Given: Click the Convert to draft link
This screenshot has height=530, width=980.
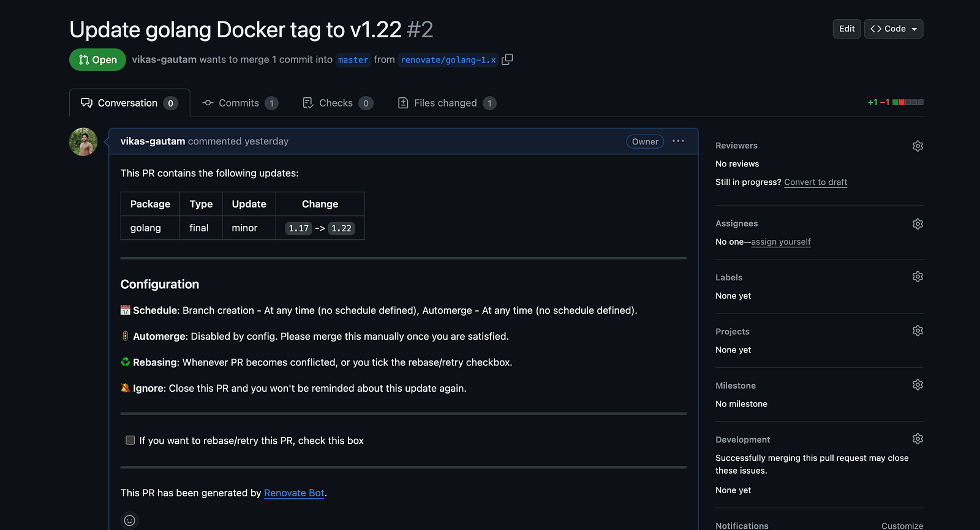Looking at the screenshot, I should point(816,182).
